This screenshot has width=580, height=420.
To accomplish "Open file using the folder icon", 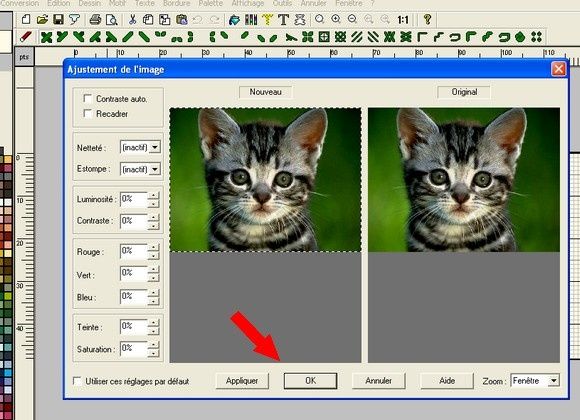I will tap(42, 19).
